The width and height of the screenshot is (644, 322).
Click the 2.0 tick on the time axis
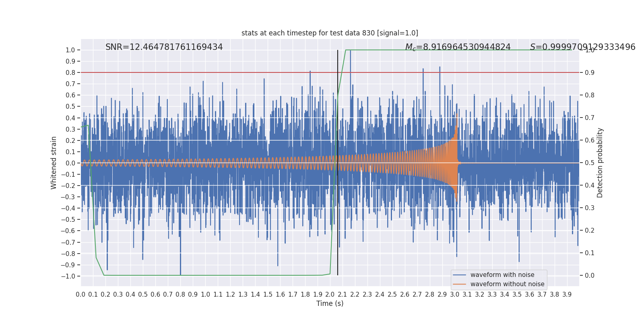[x=330, y=295]
